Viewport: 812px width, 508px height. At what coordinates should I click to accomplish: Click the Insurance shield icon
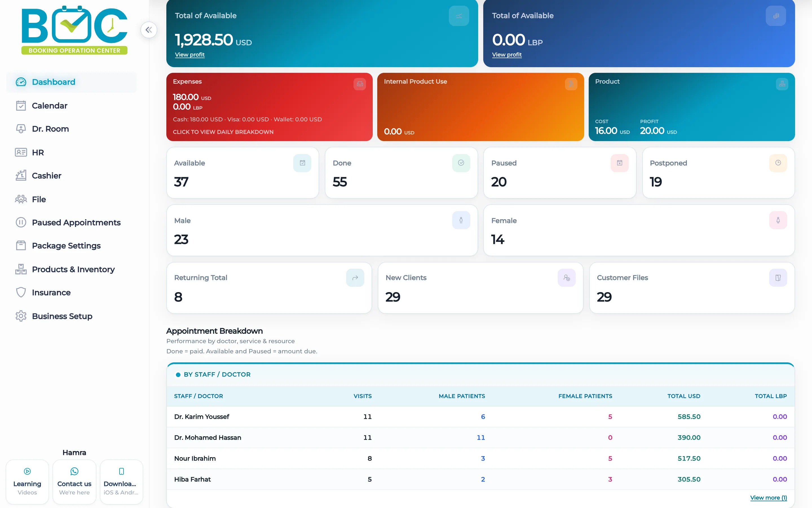[x=21, y=292]
